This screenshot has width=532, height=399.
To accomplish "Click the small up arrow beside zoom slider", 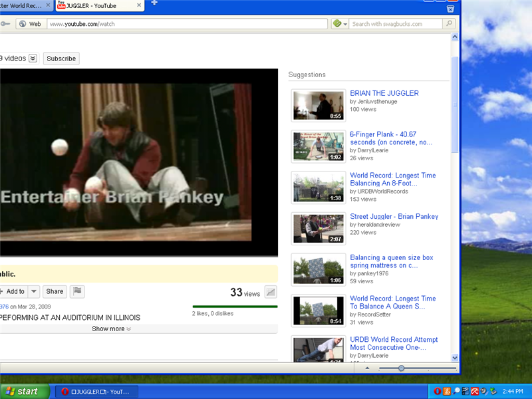I will 367,368.
